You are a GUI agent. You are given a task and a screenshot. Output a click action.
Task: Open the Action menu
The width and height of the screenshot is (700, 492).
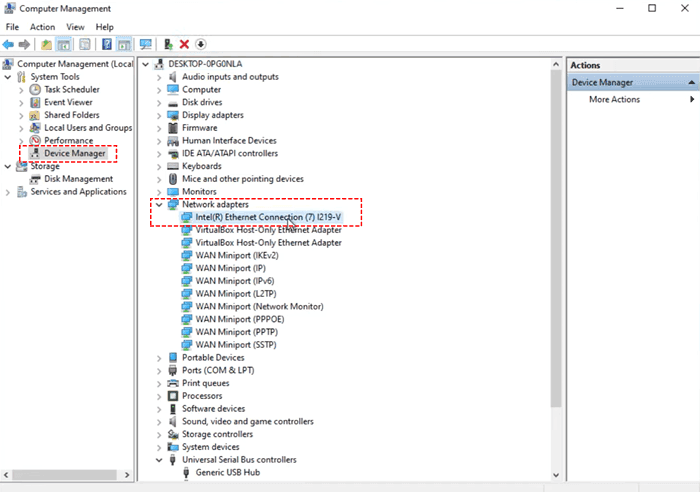click(x=42, y=27)
